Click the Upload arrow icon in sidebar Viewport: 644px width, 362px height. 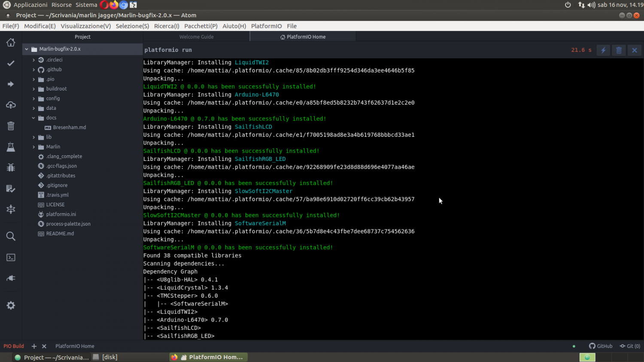(x=11, y=84)
